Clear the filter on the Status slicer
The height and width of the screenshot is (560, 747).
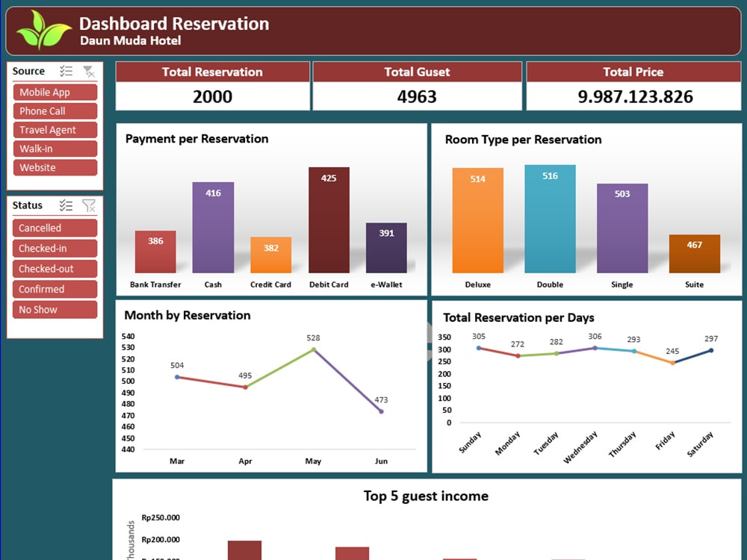[x=89, y=205]
